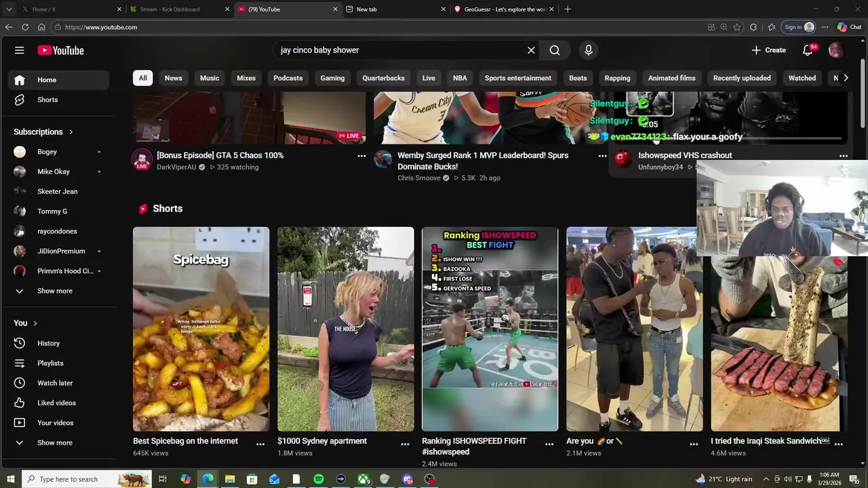Open options menu for GTA 5 Chaos video

click(x=361, y=156)
